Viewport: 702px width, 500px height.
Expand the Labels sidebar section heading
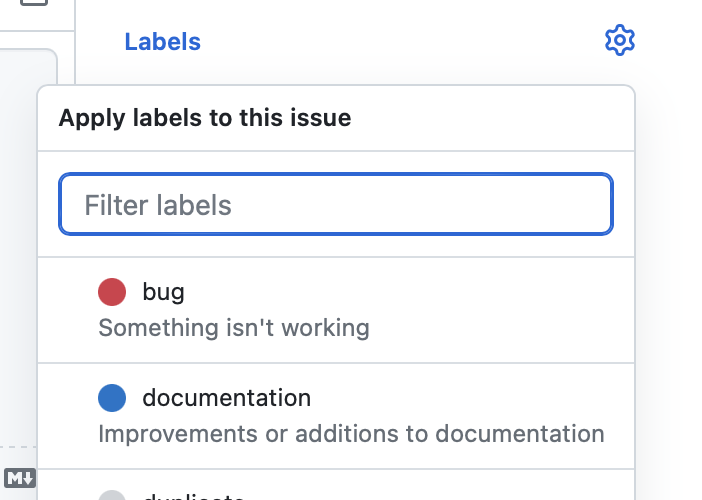point(163,42)
